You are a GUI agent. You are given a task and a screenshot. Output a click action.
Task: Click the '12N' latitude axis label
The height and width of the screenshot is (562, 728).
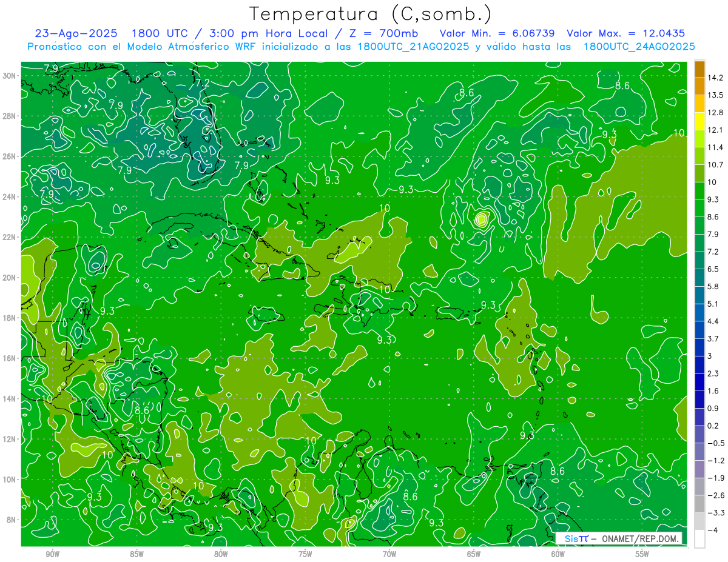tap(9, 439)
